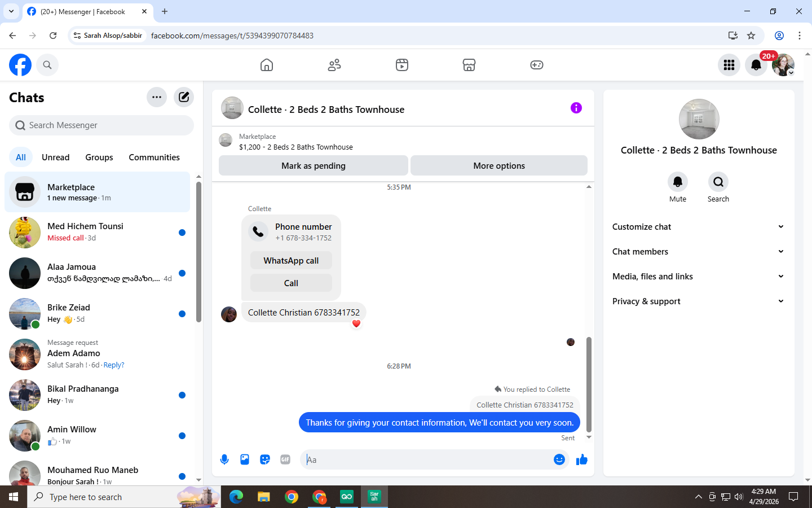Expand Customize chat section
The width and height of the screenshot is (812, 508).
coord(699,227)
